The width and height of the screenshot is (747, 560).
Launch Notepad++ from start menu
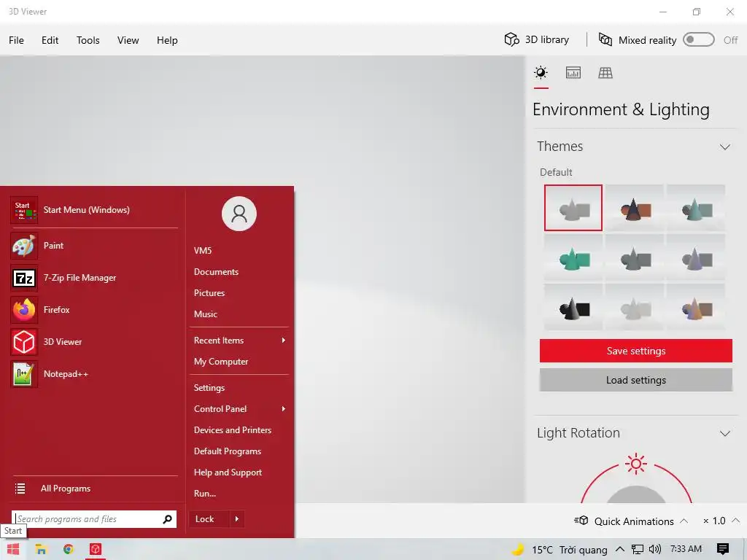(x=94, y=374)
